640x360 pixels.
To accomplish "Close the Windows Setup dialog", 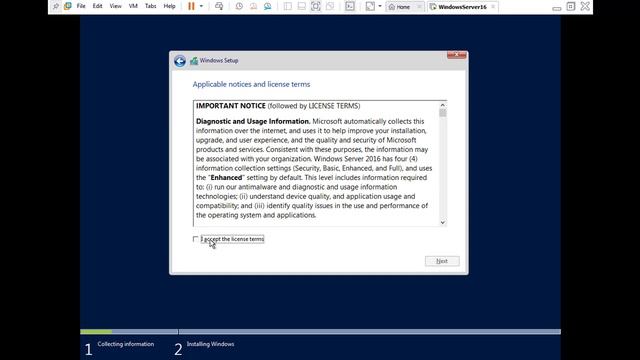I will point(456,55).
